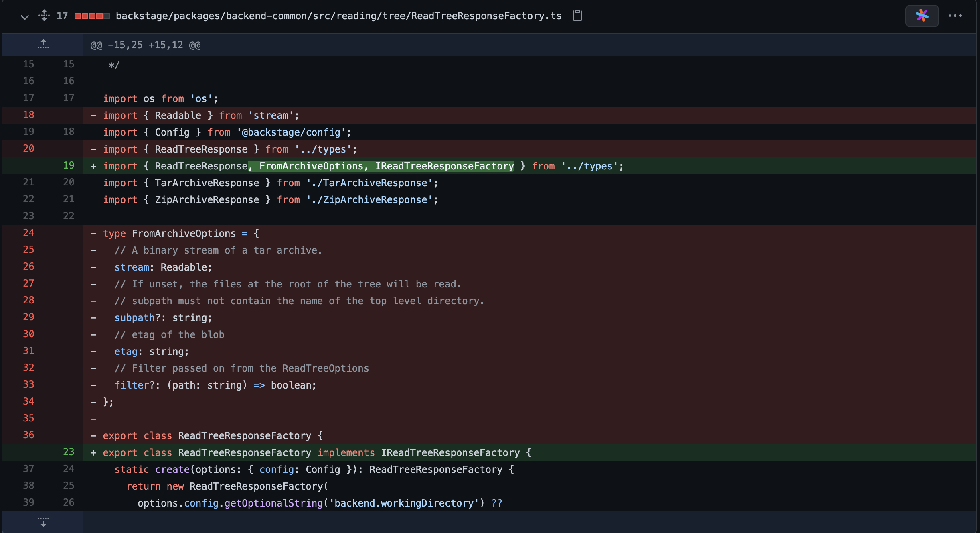Copy the file path using the clipboard icon
The width and height of the screenshot is (980, 533).
(x=577, y=16)
